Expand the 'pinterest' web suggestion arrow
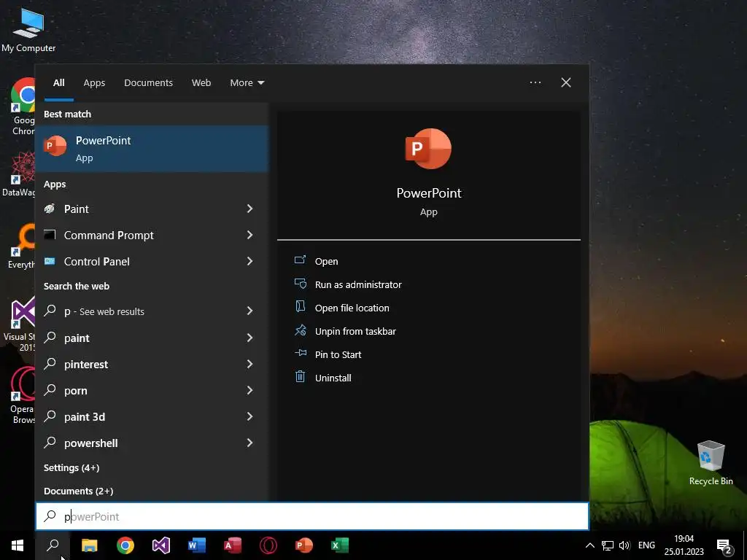747x560 pixels. (x=249, y=364)
